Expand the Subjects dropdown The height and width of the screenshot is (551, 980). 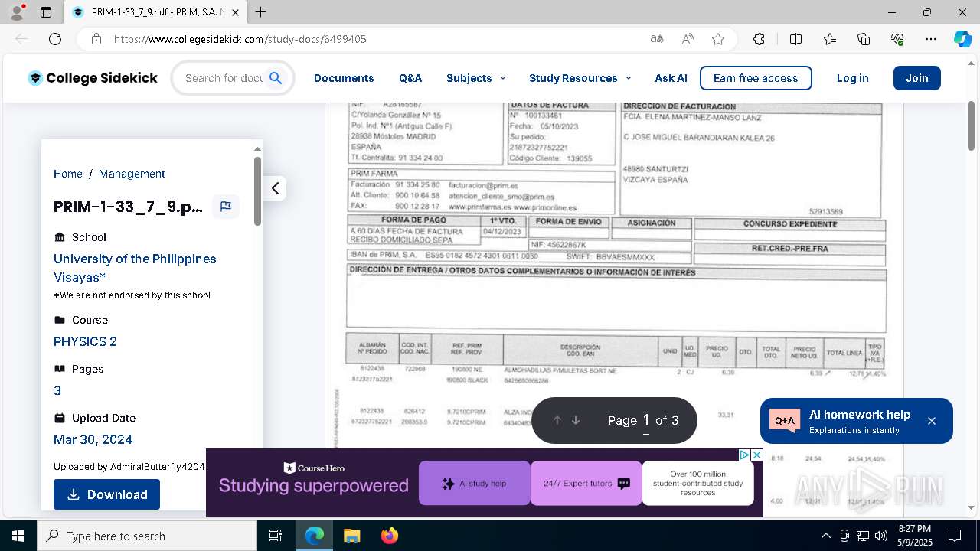(x=476, y=78)
